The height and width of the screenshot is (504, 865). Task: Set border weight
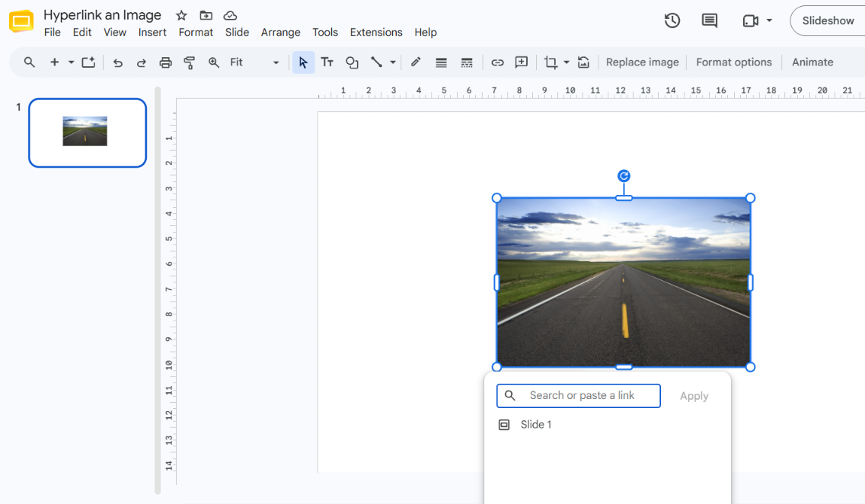point(441,62)
